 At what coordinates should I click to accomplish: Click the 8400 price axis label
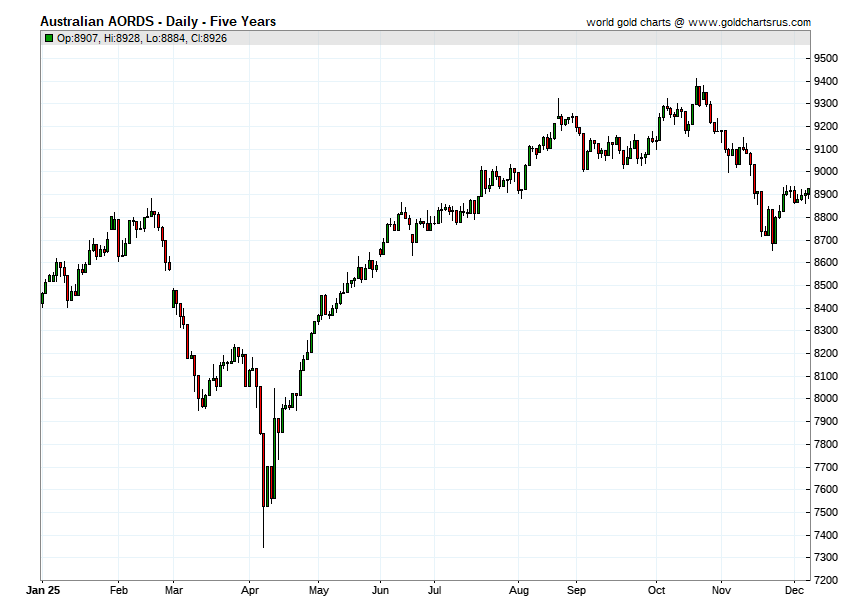826,308
